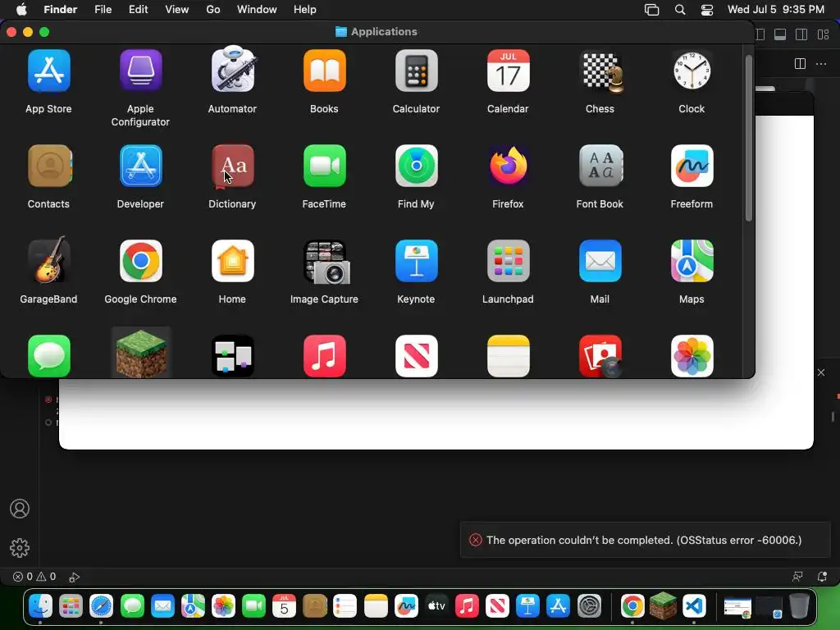Open VS Code Accounts icon
Viewport: 840px width, 630px height.
coord(20,509)
